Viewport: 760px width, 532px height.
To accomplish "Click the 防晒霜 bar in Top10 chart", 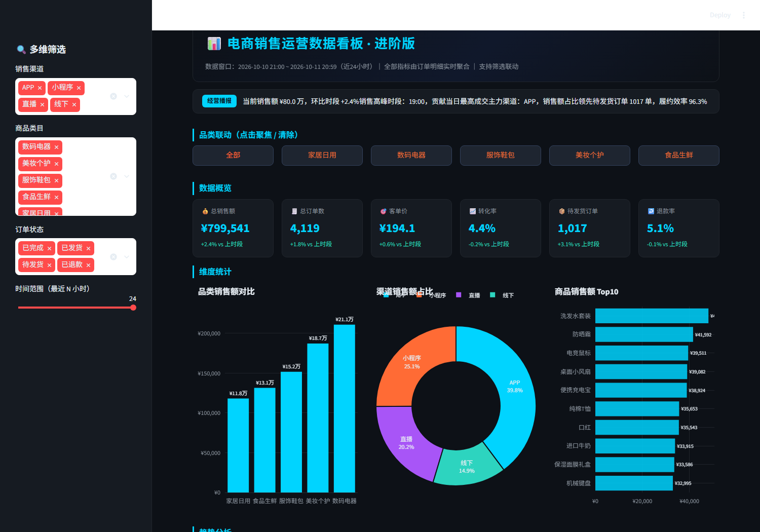I will pos(644,334).
